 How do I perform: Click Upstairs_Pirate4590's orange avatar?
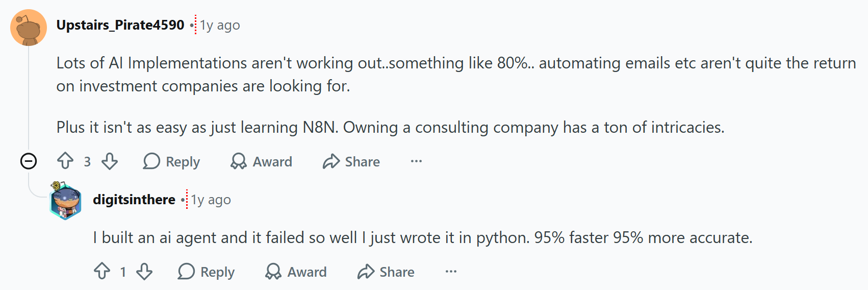[x=29, y=28]
